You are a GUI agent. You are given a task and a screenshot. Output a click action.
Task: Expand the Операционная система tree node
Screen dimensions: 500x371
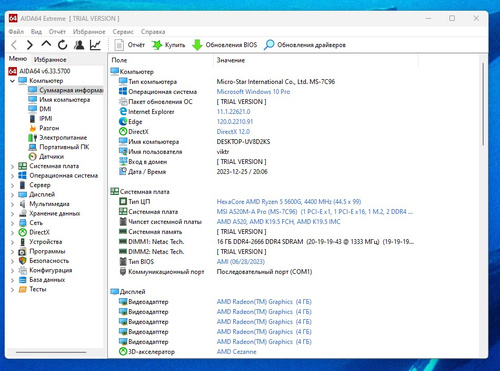(x=12, y=176)
